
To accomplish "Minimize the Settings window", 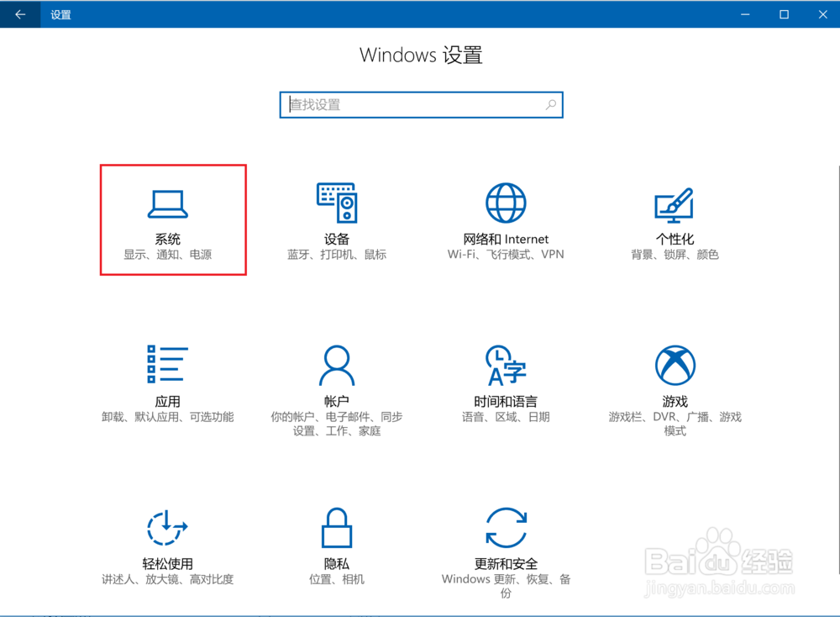I will coord(744,14).
